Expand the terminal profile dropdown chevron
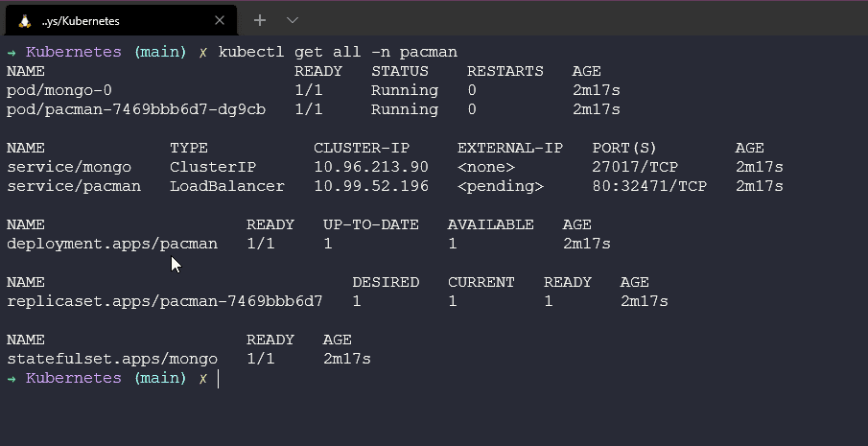868x446 pixels. pos(293,20)
